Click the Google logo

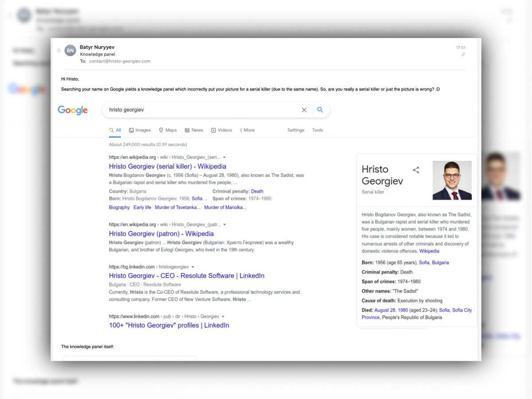click(73, 110)
